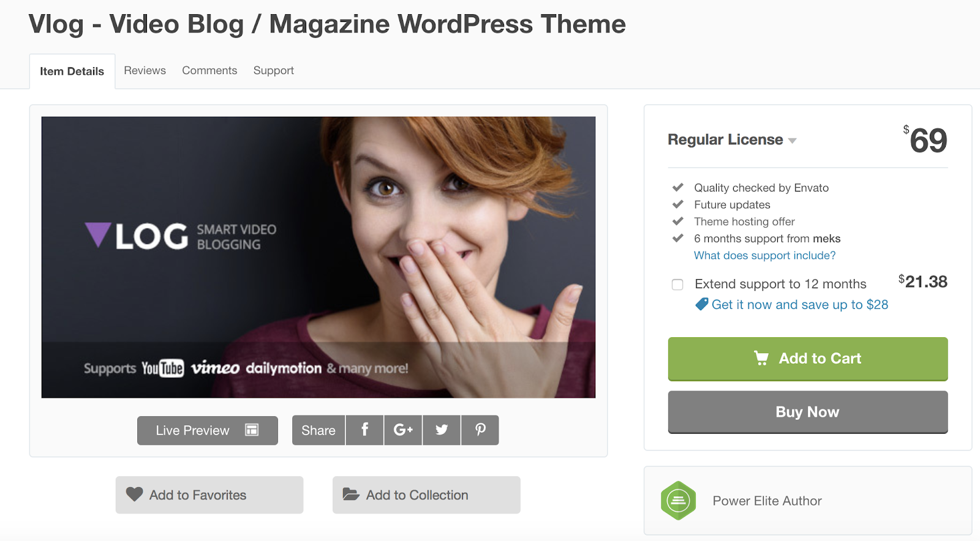Open 'What does support include?' link
This screenshot has width=980, height=541.
pyautogui.click(x=765, y=255)
